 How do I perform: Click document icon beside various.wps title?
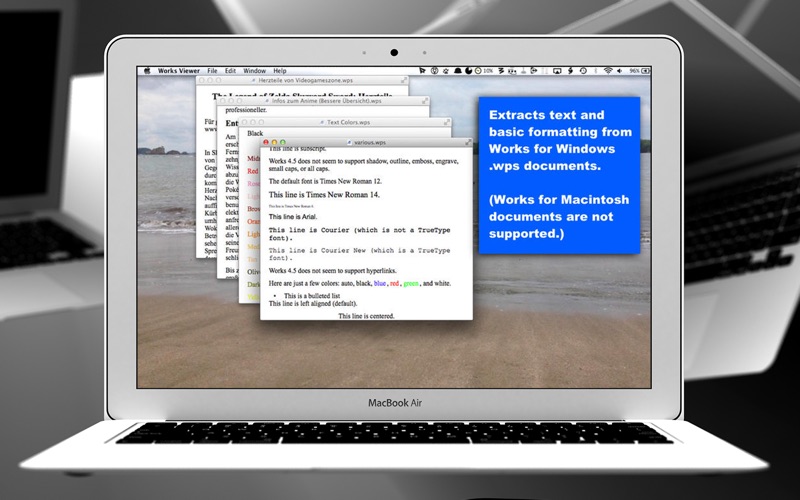click(x=349, y=143)
